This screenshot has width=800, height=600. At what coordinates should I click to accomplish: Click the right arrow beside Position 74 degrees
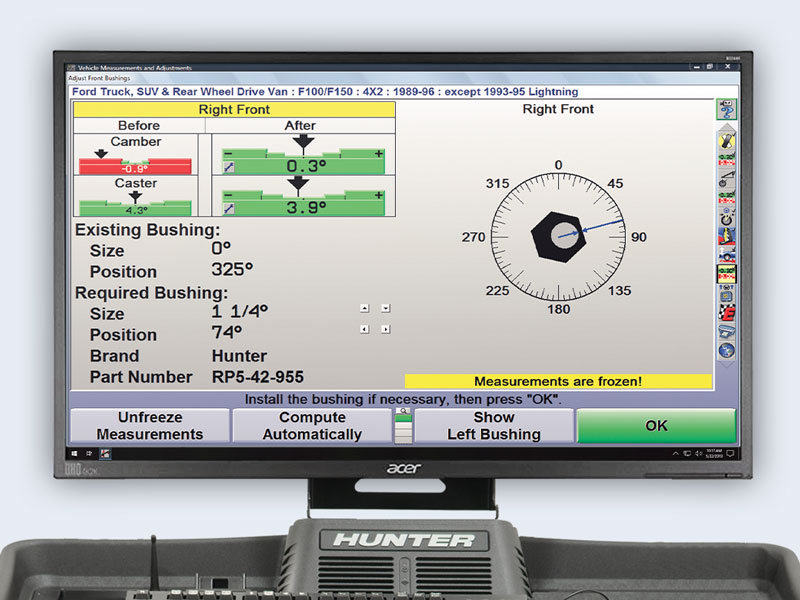pos(385,328)
